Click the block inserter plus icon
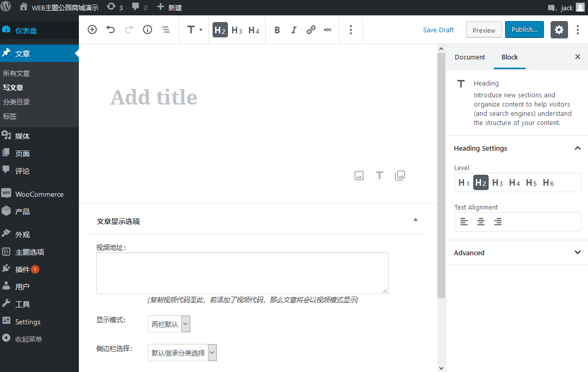The width and height of the screenshot is (588, 372). pos(92,29)
